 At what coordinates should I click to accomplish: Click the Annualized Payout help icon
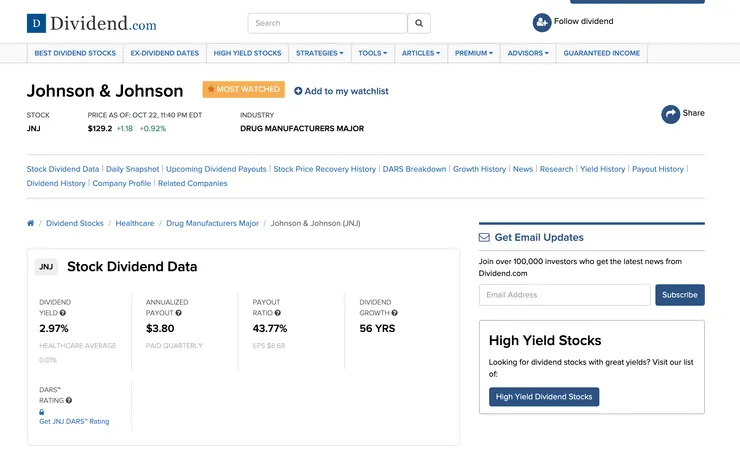pyautogui.click(x=178, y=313)
